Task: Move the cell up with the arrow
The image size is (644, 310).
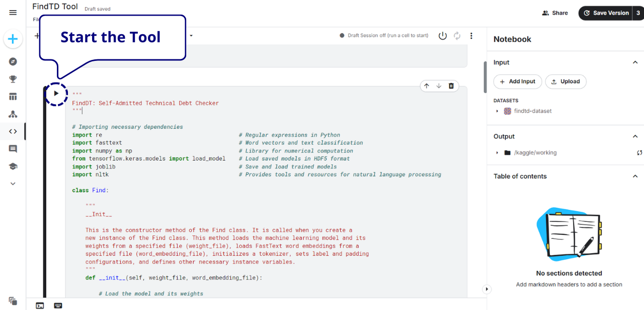Action: [x=427, y=86]
